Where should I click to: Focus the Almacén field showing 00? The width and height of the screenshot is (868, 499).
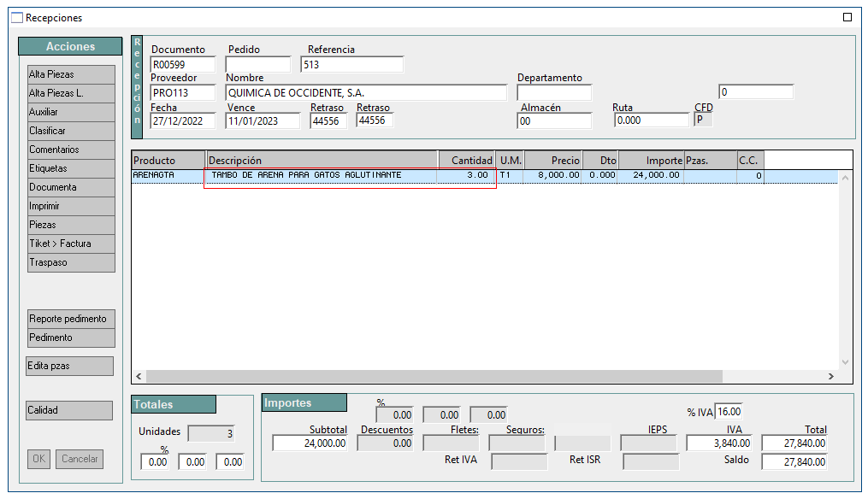tap(554, 121)
